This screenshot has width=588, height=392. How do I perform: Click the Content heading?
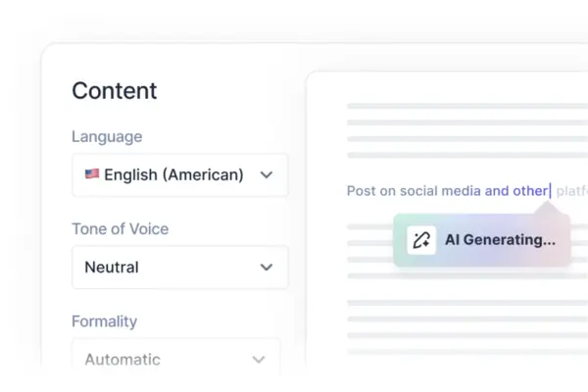115,91
